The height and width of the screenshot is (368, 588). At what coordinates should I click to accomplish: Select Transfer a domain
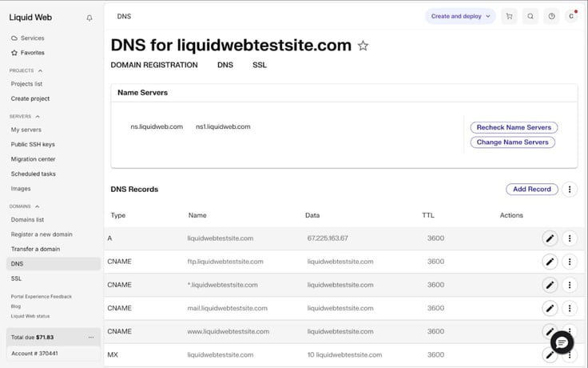pos(36,249)
